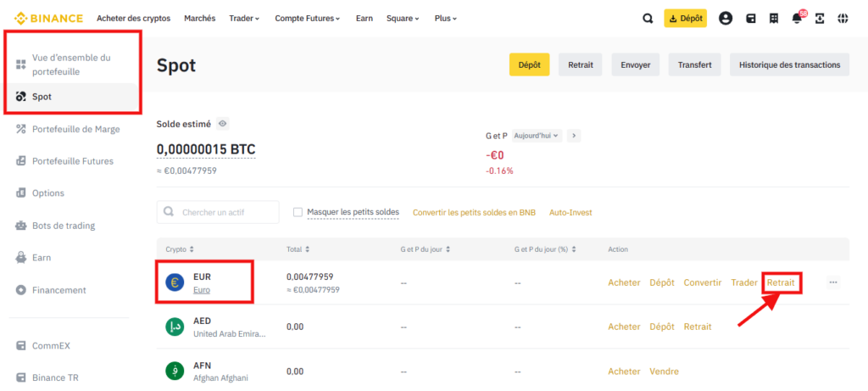Click Vendre in AFN row

664,371
